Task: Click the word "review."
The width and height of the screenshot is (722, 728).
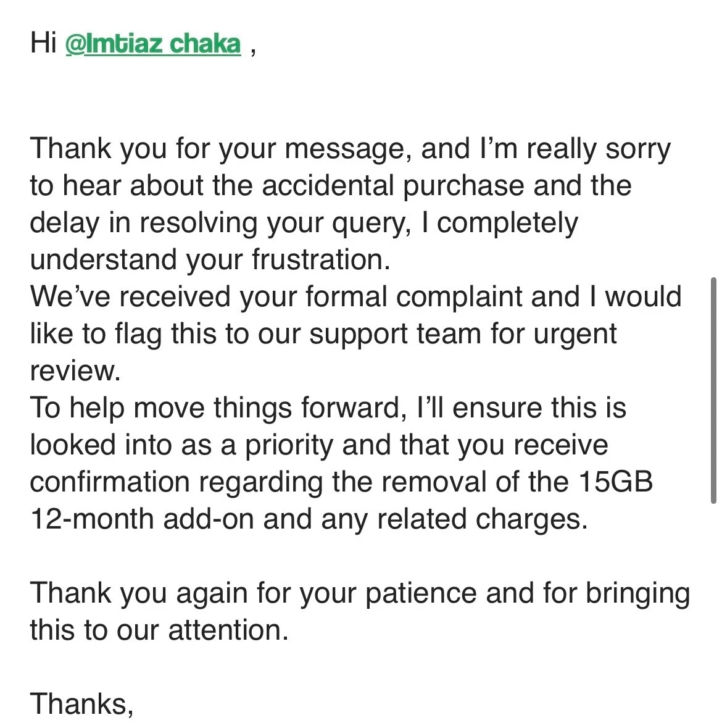Action: (x=73, y=371)
